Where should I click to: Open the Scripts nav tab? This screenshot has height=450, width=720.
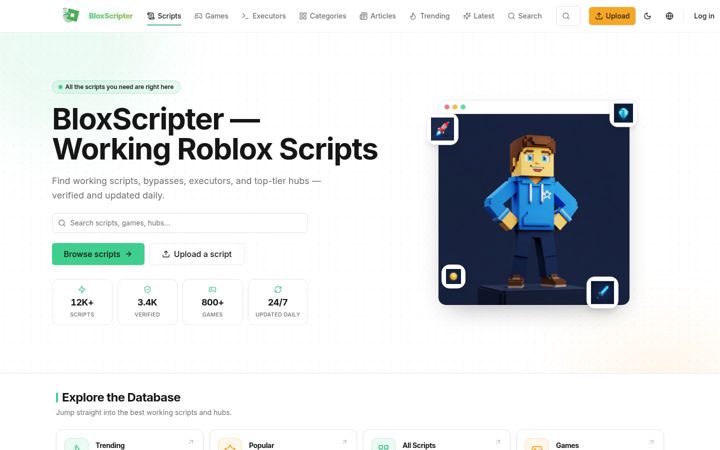click(x=164, y=16)
